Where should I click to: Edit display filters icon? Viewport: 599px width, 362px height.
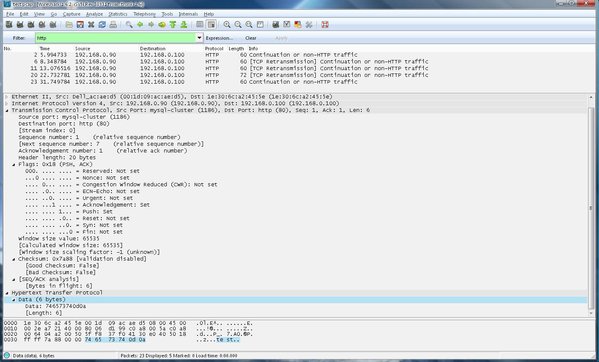287,24
